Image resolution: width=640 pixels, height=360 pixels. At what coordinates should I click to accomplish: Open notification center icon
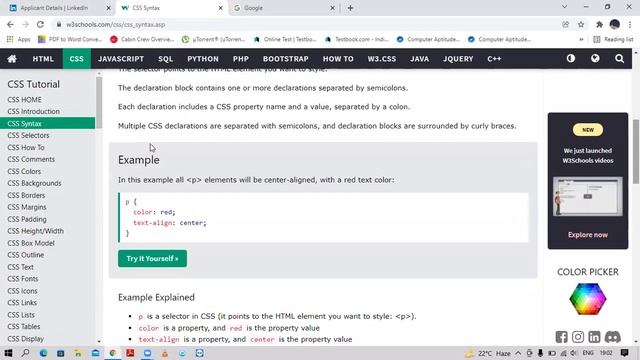(624, 353)
